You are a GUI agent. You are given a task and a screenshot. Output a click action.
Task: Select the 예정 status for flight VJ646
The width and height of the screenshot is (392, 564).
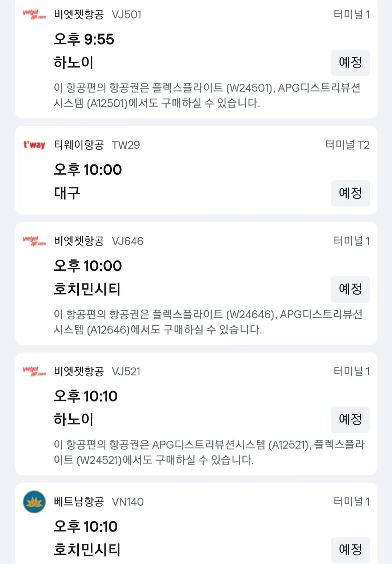click(x=350, y=289)
